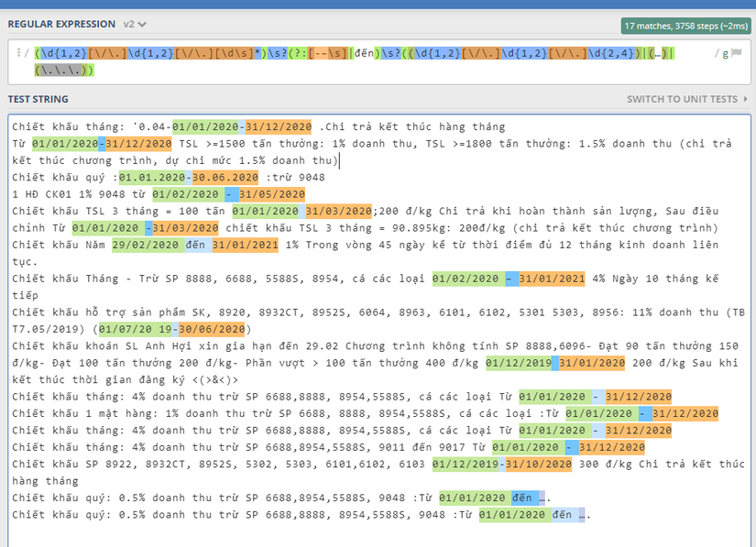
Task: Open the v2 regex version dropdown
Action: point(135,24)
